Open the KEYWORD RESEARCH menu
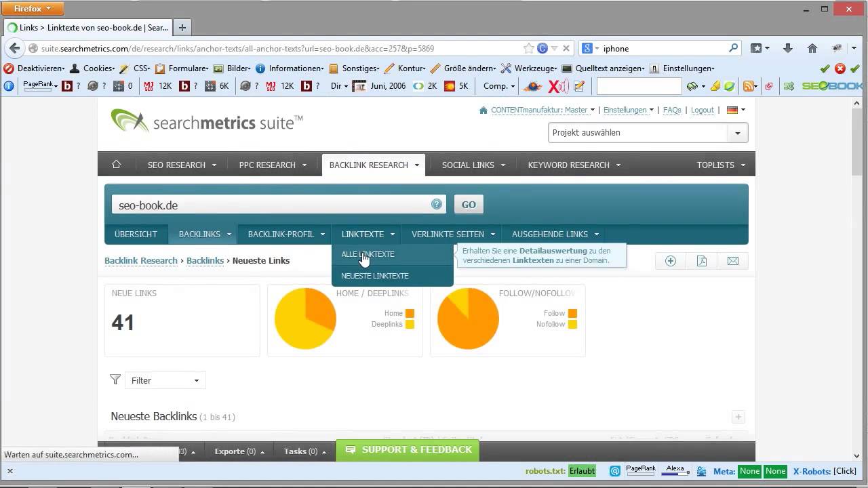868x488 pixels. pos(574,165)
